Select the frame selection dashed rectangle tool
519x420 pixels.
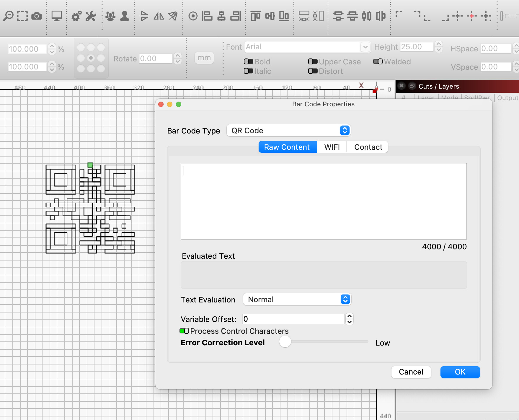[x=22, y=16]
